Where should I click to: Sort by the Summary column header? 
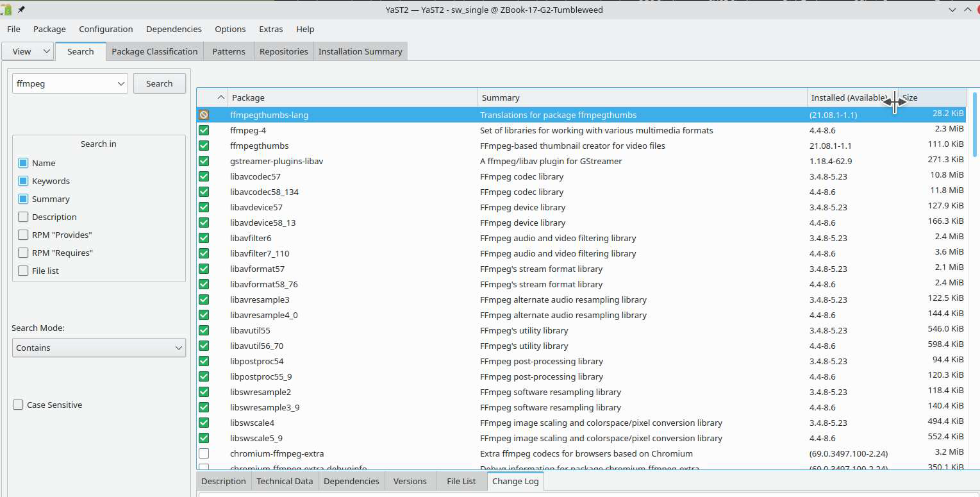click(643, 97)
